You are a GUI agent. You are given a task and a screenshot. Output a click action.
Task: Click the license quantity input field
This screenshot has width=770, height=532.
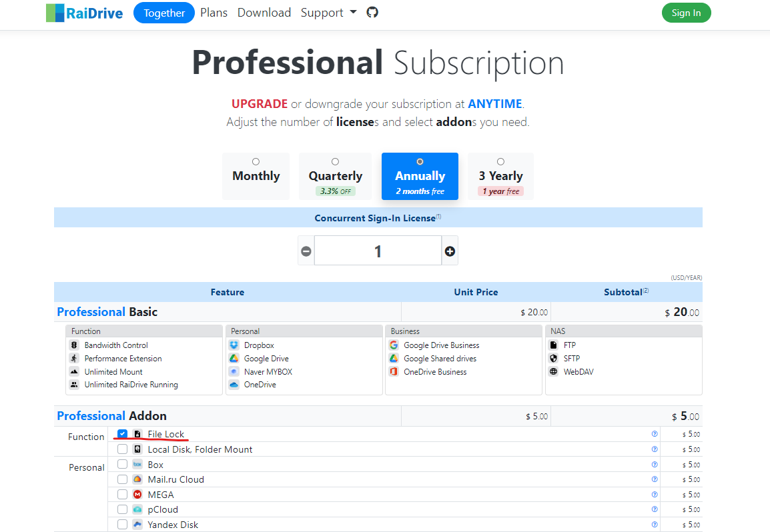[378, 250]
